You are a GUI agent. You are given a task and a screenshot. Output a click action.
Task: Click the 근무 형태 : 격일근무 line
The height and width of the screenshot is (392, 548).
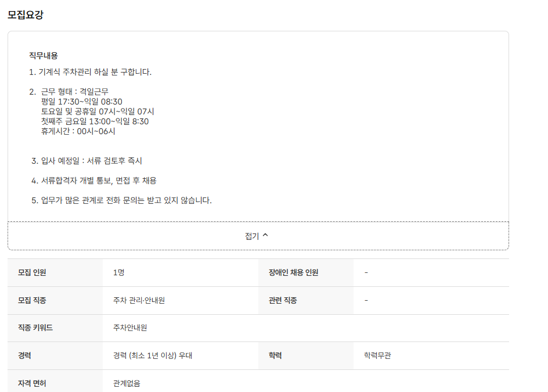click(75, 92)
